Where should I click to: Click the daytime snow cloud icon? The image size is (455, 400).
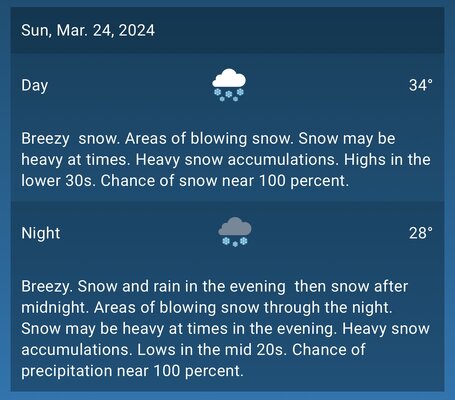229,85
